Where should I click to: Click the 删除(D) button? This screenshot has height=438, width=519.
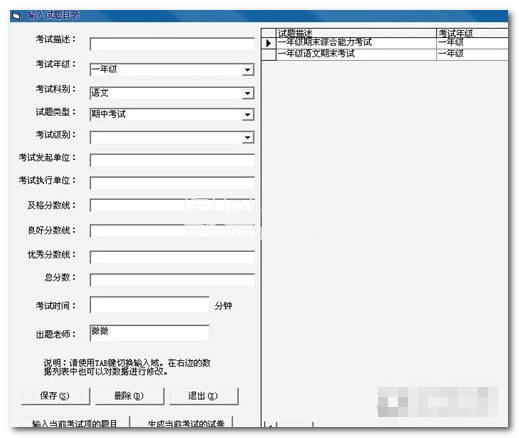(x=129, y=396)
